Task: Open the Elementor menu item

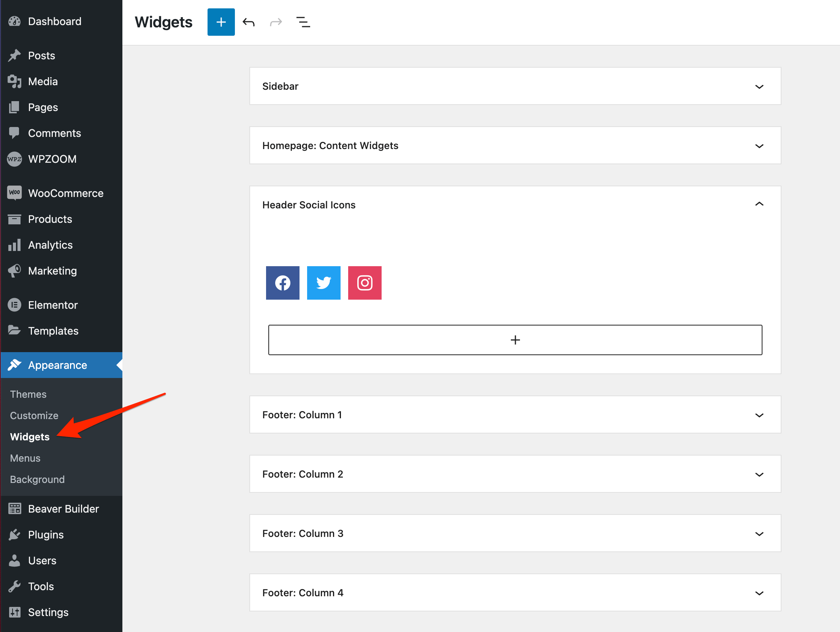Action: point(53,305)
